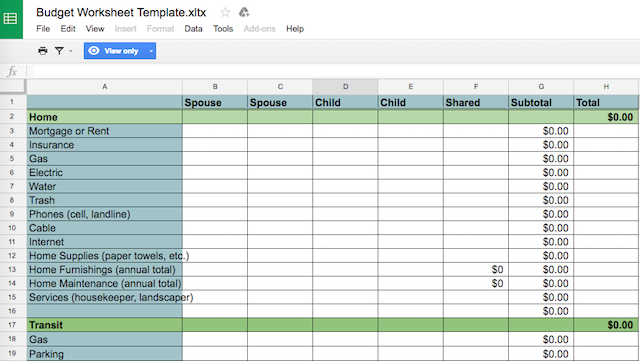Select column D header
The width and height of the screenshot is (640, 361).
point(345,87)
